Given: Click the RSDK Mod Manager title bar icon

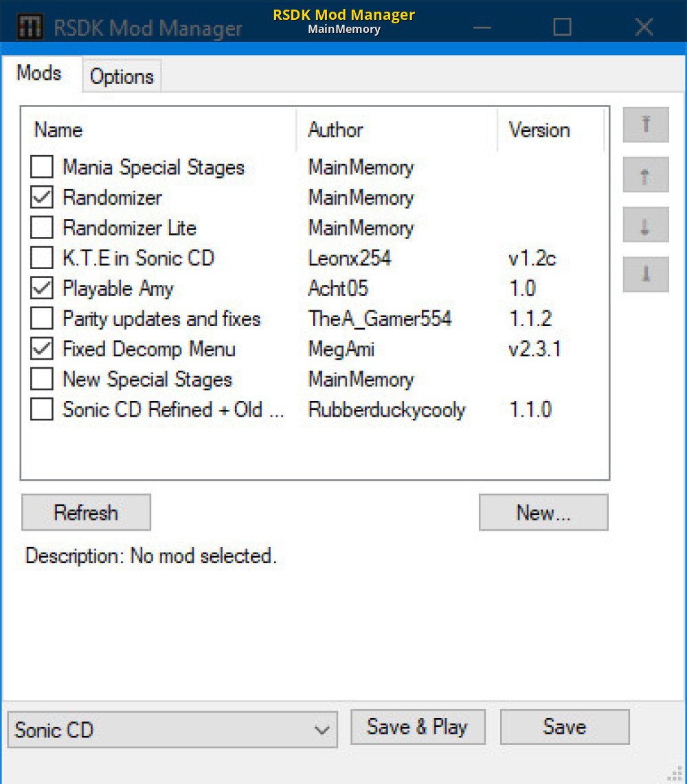Looking at the screenshot, I should click(29, 27).
